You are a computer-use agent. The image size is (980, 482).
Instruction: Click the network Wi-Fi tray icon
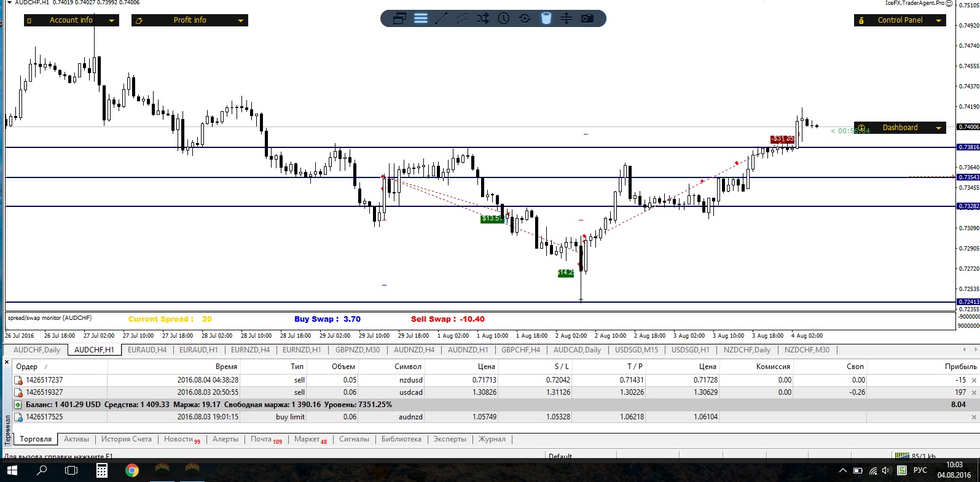point(872,471)
